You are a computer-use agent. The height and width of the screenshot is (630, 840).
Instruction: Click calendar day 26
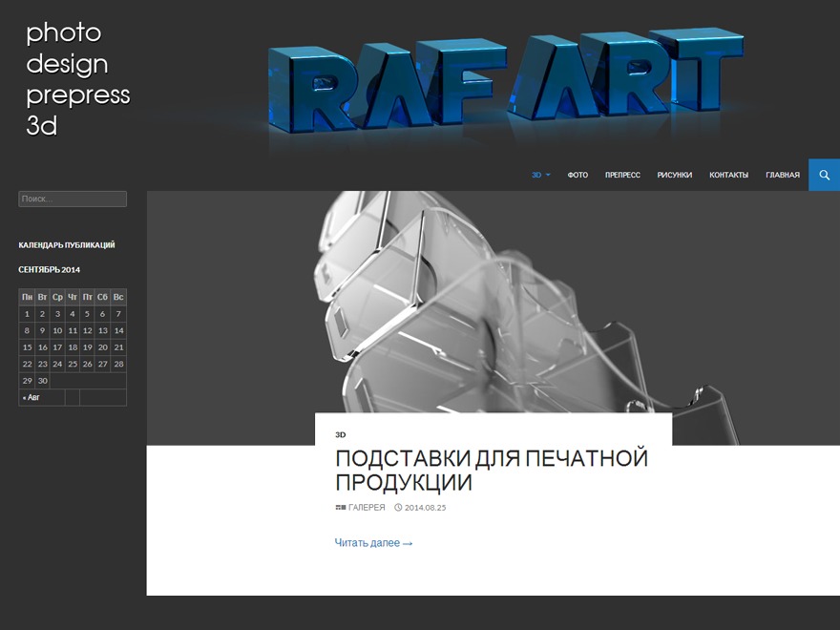(x=87, y=364)
